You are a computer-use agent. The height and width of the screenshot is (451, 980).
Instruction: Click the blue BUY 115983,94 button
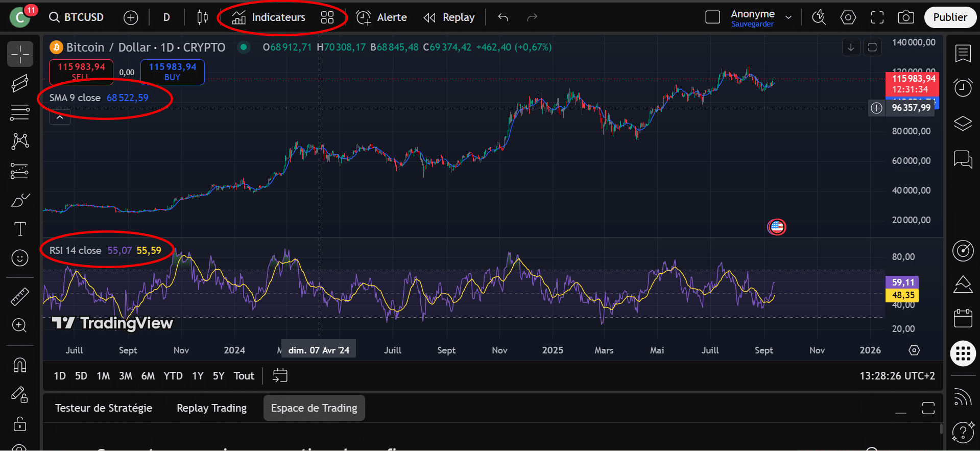point(172,72)
